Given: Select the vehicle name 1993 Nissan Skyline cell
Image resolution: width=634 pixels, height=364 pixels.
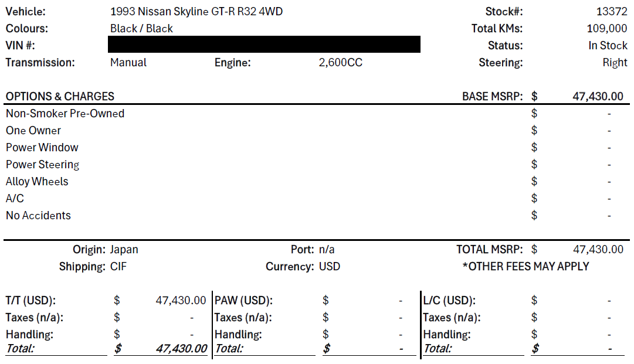Looking at the screenshot, I should [196, 12].
